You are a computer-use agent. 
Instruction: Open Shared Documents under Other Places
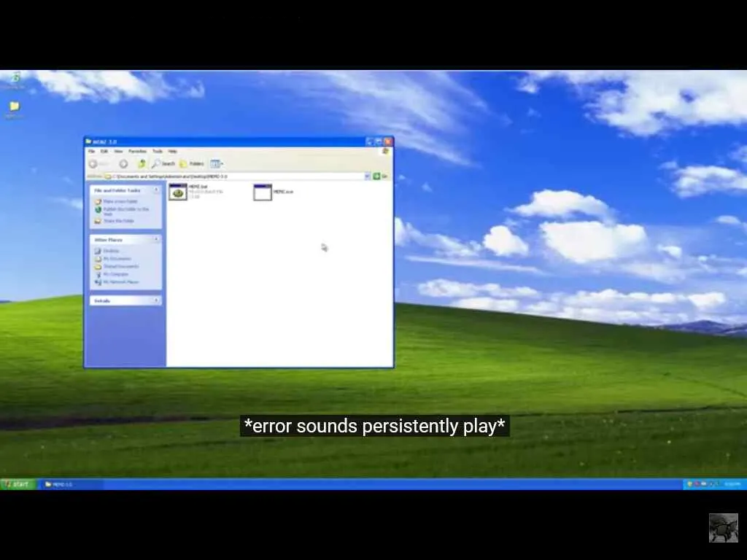pos(121,266)
